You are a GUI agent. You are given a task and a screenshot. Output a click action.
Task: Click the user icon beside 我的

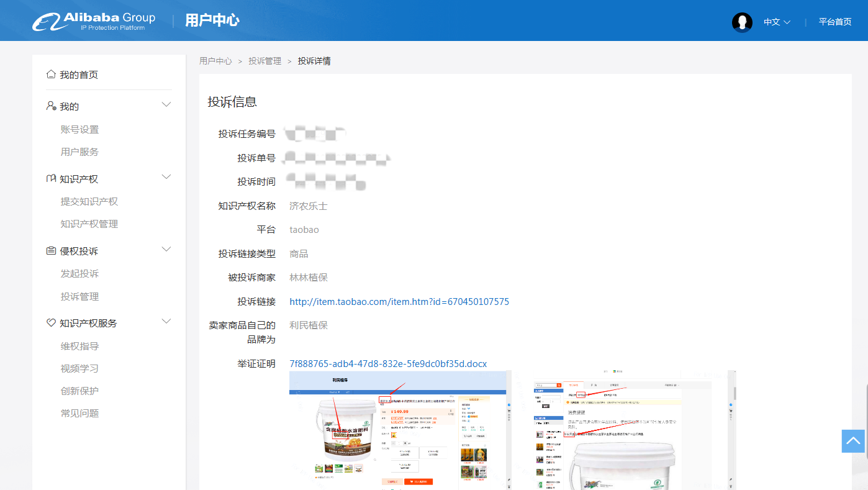[52, 106]
